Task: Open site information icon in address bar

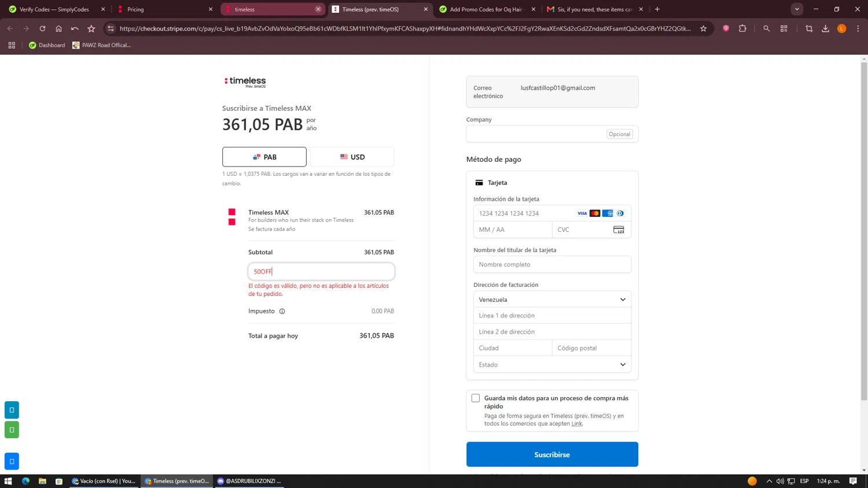Action: pyautogui.click(x=111, y=28)
